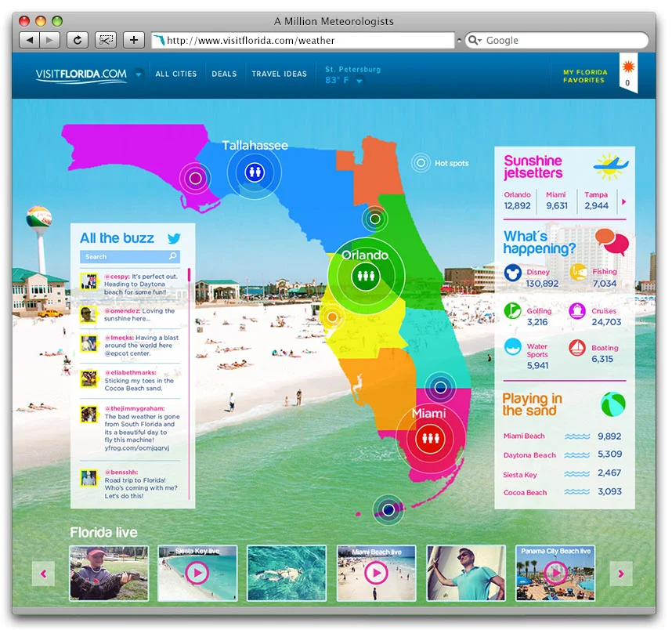
Task: Click the VISITFLORIDA.COM logo
Action: click(81, 74)
